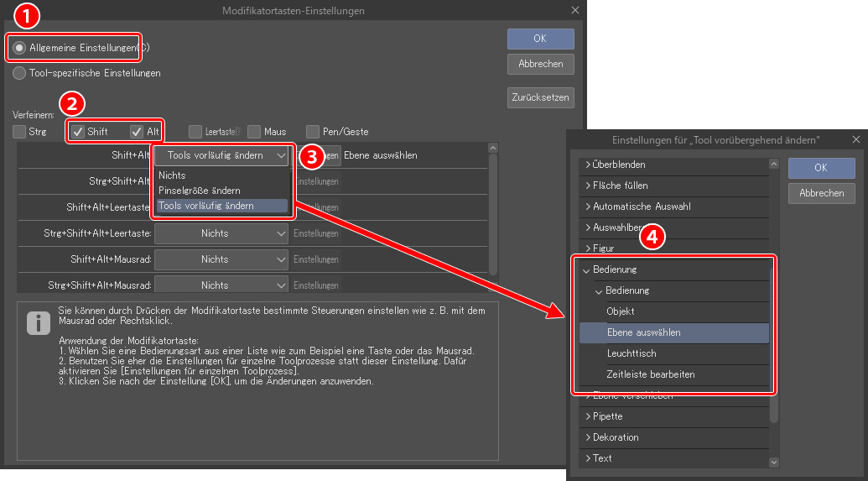The image size is (868, 481).
Task: Open Strg+Shift+Alt+Leertaste dropdown
Action: tap(223, 233)
